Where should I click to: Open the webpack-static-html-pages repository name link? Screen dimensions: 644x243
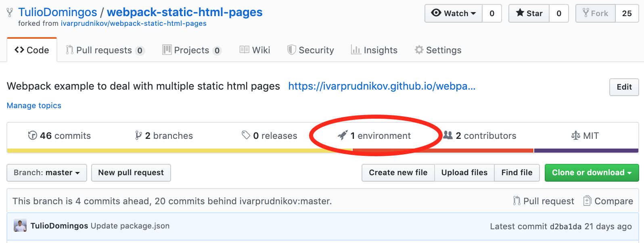[184, 13]
